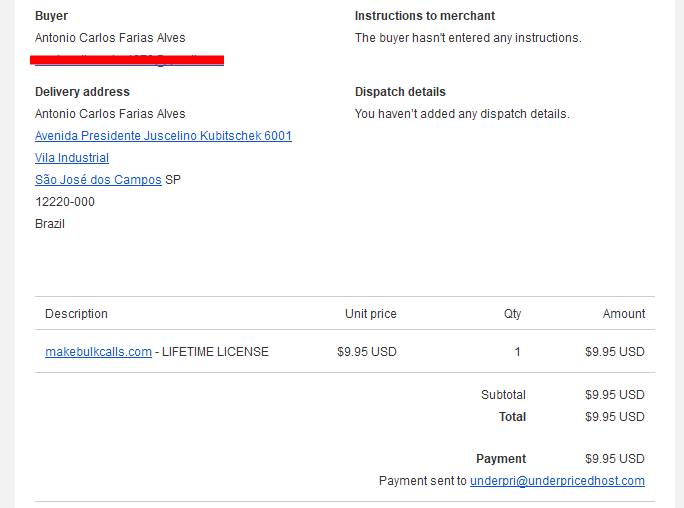Click the Unit price column header
This screenshot has width=684, height=508.
coord(370,314)
